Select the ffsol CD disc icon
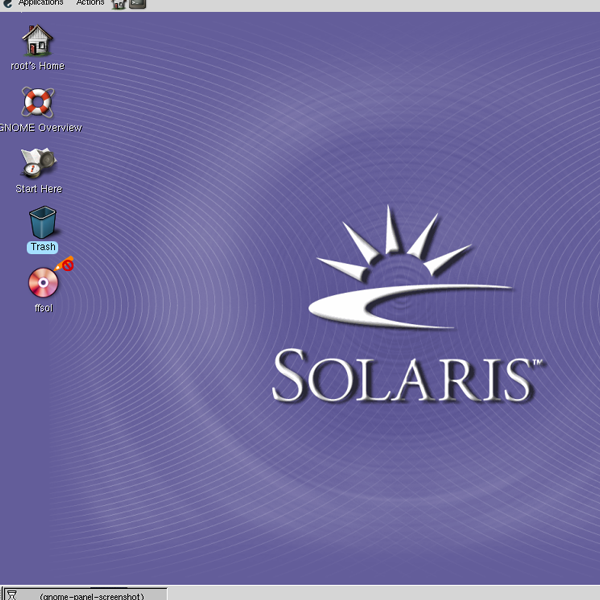This screenshot has width=600, height=600. 43,282
